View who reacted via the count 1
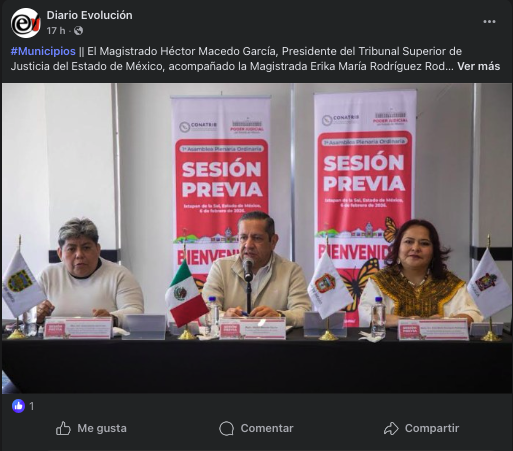Screen dimensions: 513x451 (x=32, y=406)
